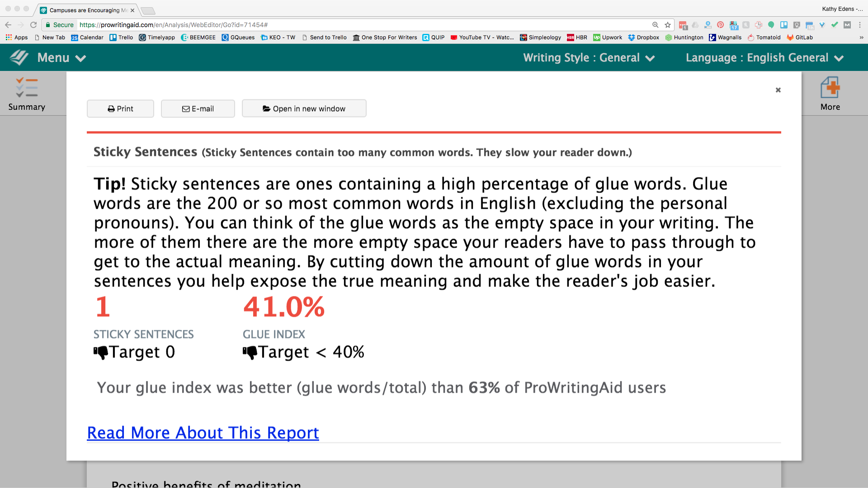Screen dimensions: 868x488
Task: Bookmark page with star icon
Action: click(x=668, y=25)
